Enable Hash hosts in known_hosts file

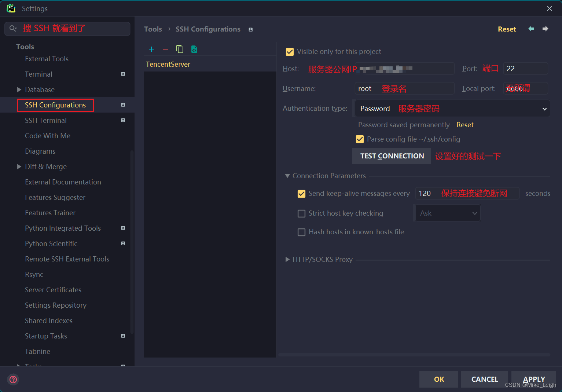(x=301, y=232)
